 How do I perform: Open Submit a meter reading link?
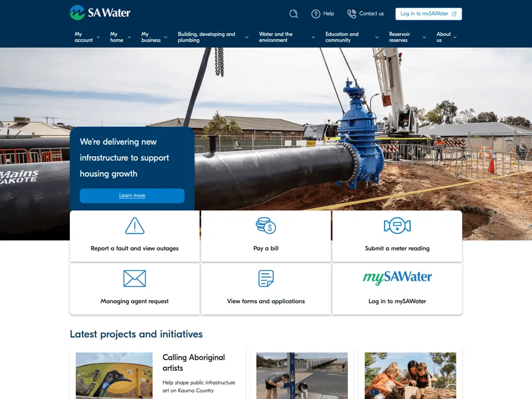point(397,248)
